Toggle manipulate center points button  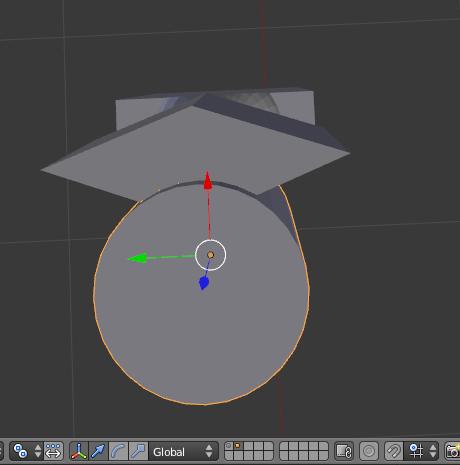tap(53, 451)
